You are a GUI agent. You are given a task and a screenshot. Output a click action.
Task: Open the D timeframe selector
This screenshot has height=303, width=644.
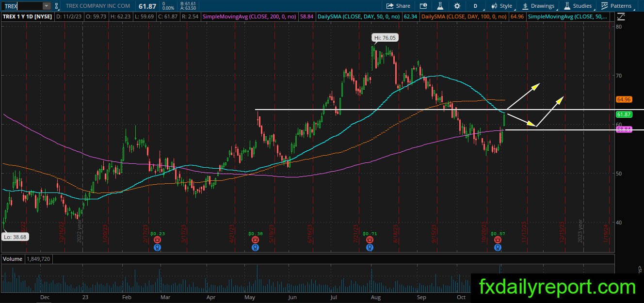(x=475, y=6)
